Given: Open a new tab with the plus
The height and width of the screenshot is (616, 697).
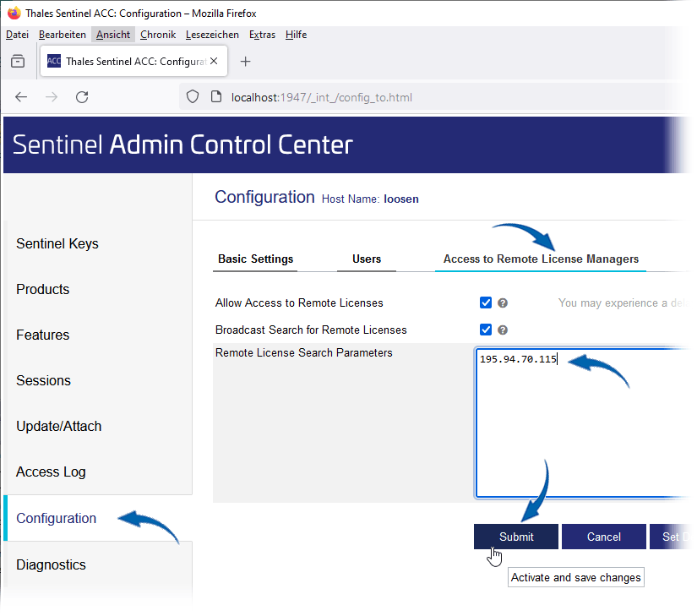Looking at the screenshot, I should point(245,62).
